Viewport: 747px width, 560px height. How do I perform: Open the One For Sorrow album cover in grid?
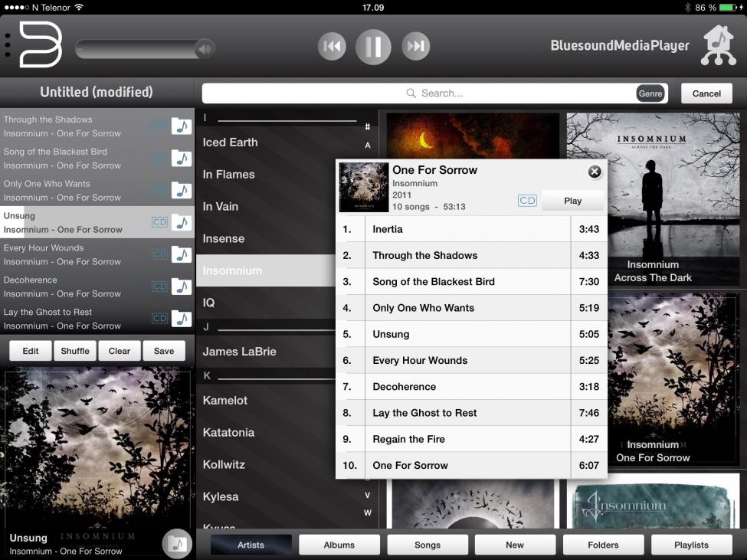pyautogui.click(x=673, y=379)
